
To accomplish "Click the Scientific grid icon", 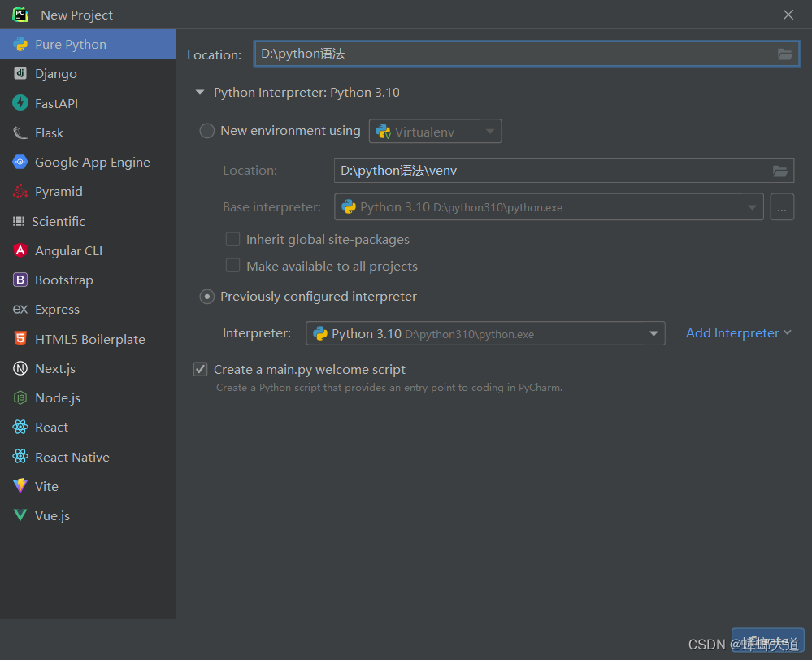I will coord(19,221).
